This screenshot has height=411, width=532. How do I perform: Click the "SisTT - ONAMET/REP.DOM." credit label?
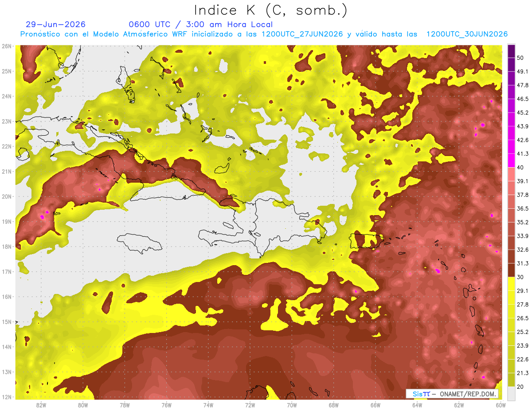(x=452, y=394)
